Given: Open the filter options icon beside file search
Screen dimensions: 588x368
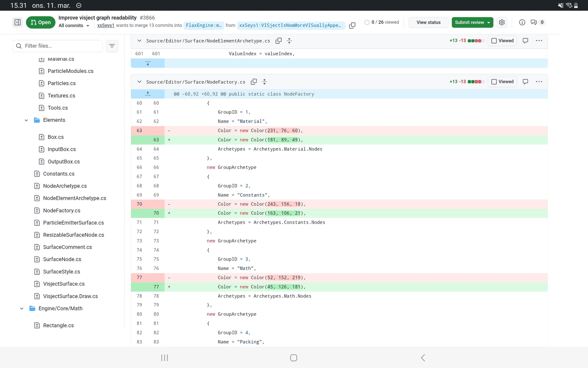Looking at the screenshot, I should tap(112, 46).
